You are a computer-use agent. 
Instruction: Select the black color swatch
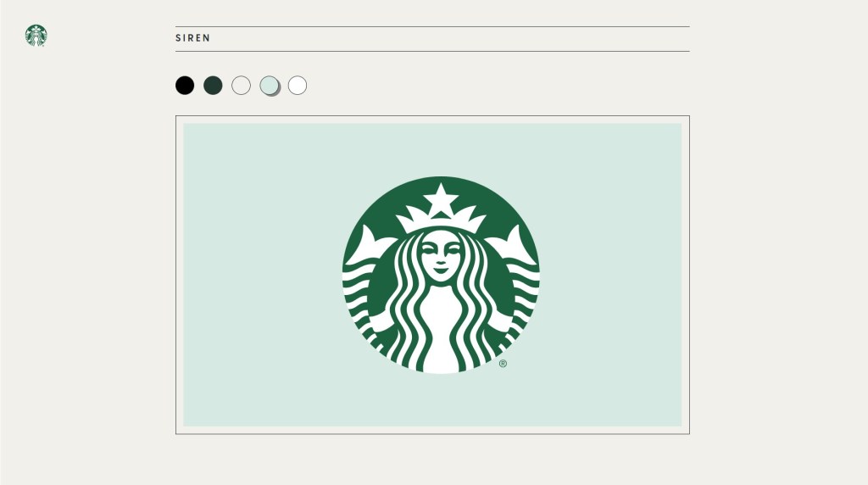coord(185,86)
